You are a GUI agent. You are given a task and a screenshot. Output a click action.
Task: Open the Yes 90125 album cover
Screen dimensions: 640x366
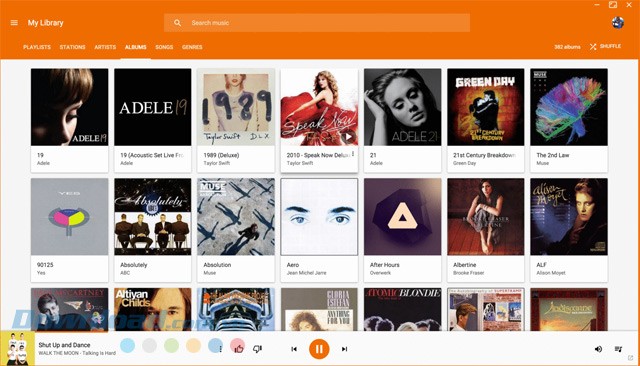(69, 217)
